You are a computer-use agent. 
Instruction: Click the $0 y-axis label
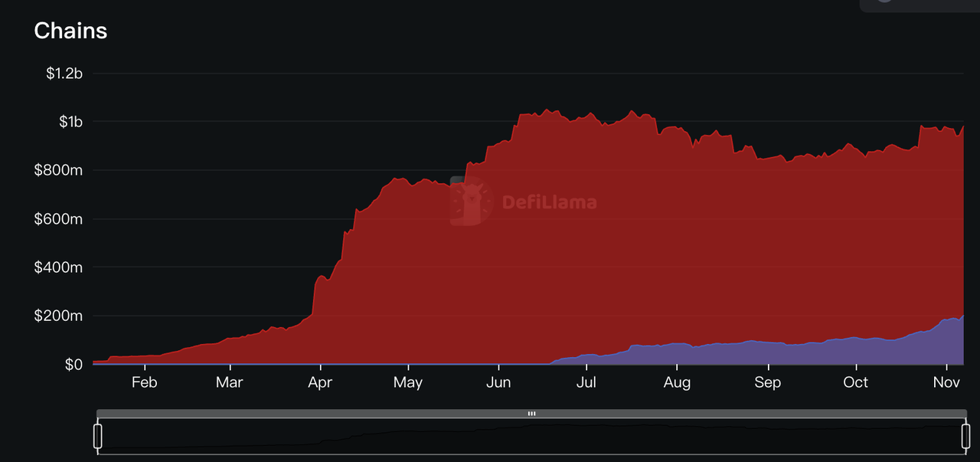point(73,364)
